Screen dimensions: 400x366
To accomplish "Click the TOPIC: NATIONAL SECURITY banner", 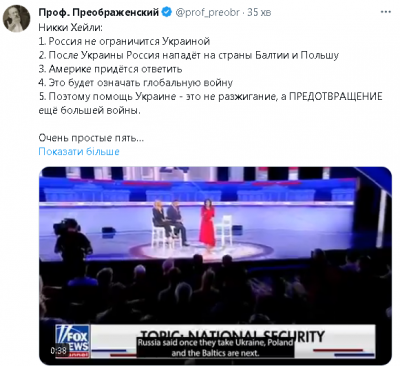I will pos(232,336).
